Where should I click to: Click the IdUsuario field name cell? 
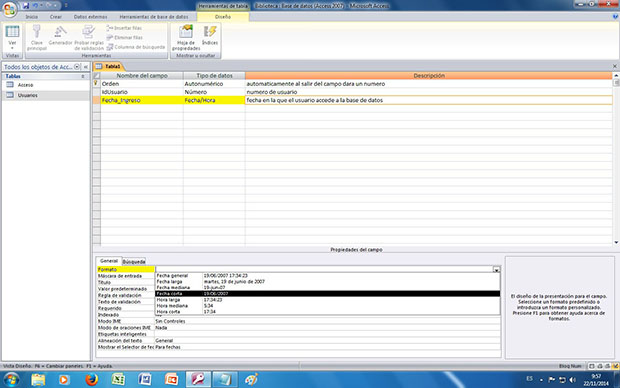[142, 92]
